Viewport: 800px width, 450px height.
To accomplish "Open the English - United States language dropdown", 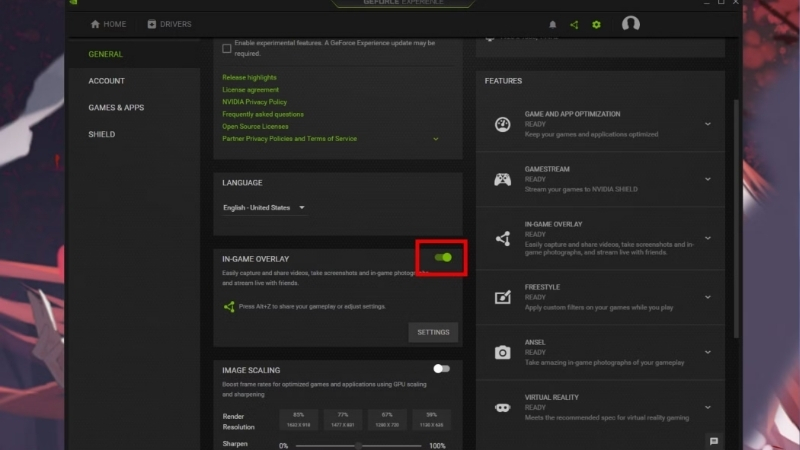I will click(264, 208).
